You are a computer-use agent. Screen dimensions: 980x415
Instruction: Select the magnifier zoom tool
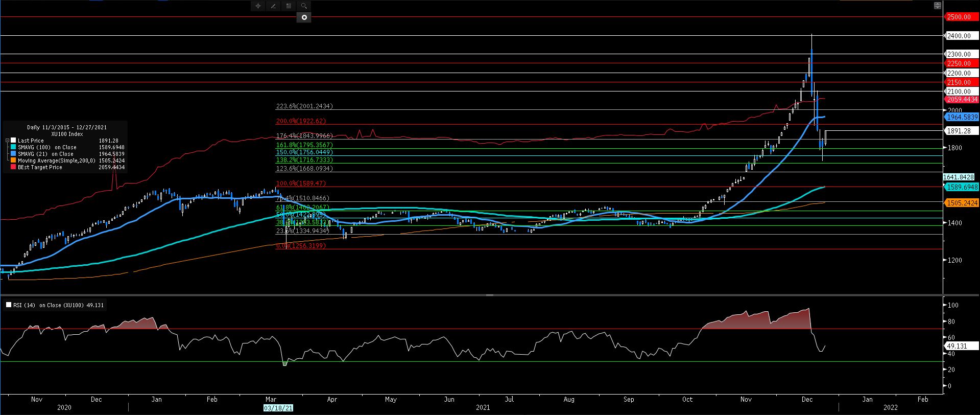(x=304, y=6)
